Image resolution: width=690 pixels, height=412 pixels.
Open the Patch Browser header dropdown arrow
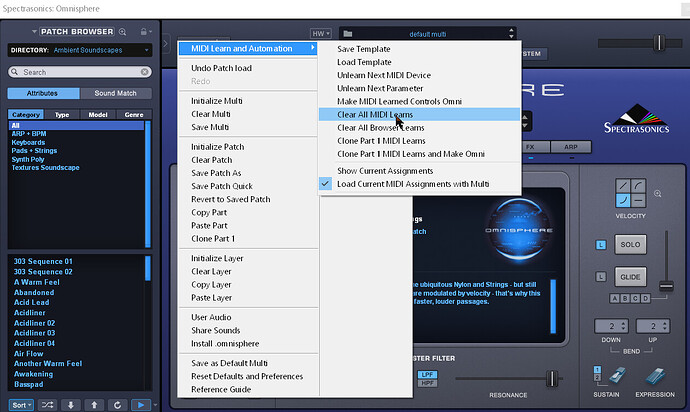(34, 32)
